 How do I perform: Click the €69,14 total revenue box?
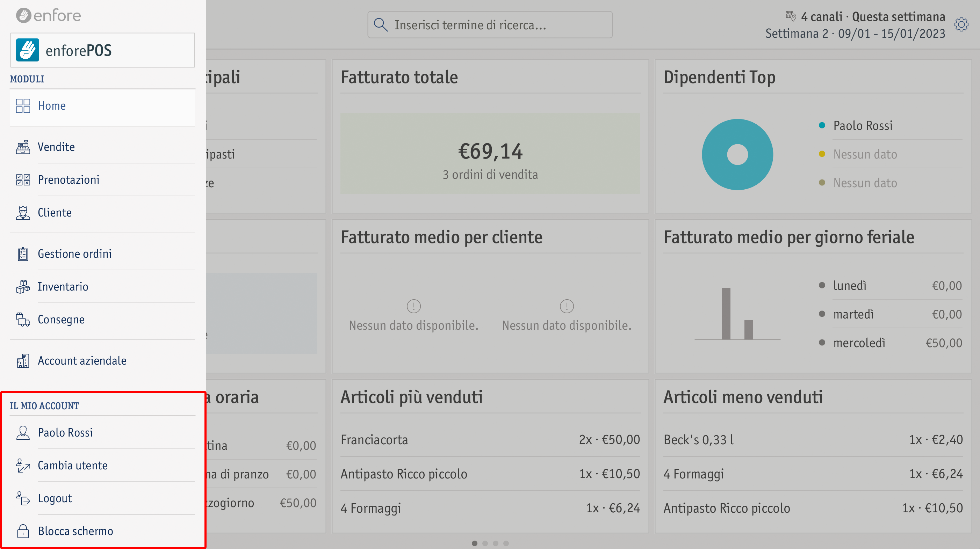tap(490, 154)
